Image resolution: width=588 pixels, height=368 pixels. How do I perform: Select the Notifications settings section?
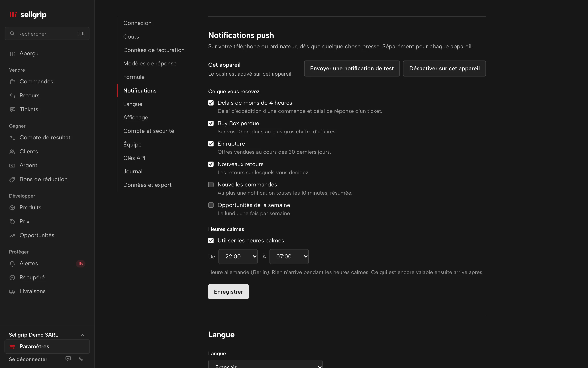(x=140, y=91)
